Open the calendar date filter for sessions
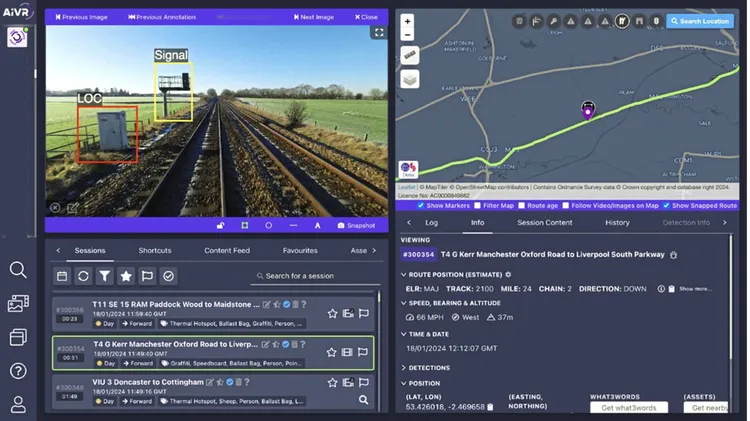The width and height of the screenshot is (750, 421). pyautogui.click(x=62, y=276)
